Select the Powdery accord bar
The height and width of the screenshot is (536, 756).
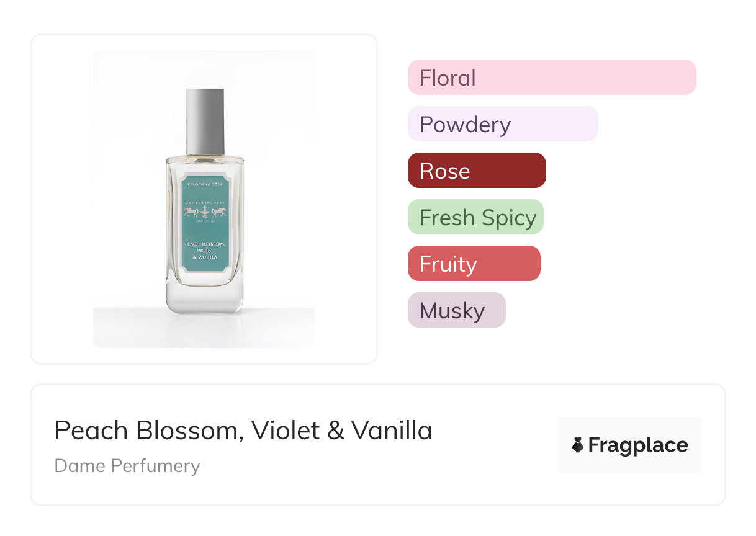click(502, 124)
